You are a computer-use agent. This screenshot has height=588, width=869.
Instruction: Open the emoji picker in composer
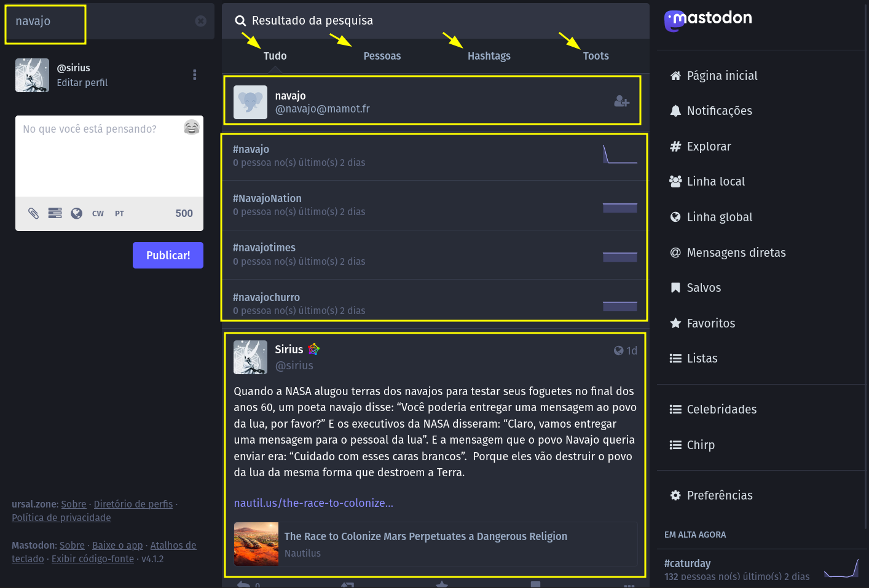pos(192,127)
